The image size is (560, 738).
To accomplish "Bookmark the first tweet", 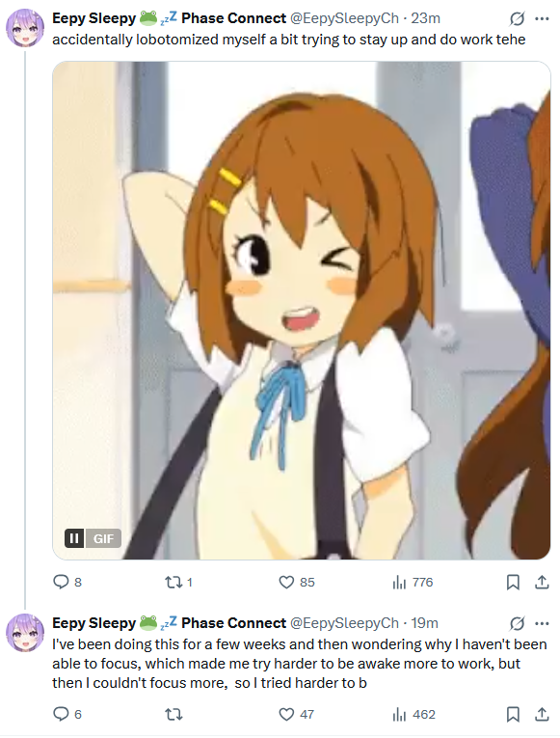I will click(513, 583).
